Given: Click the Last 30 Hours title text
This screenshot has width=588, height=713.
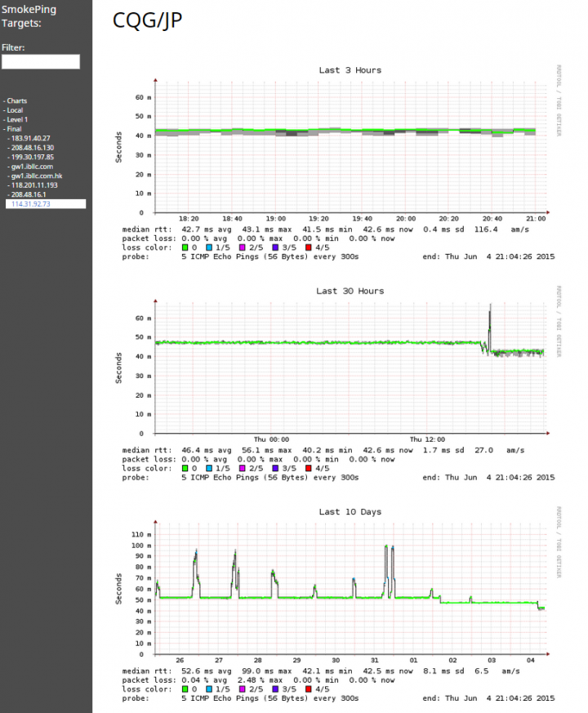Looking at the screenshot, I should click(350, 291).
